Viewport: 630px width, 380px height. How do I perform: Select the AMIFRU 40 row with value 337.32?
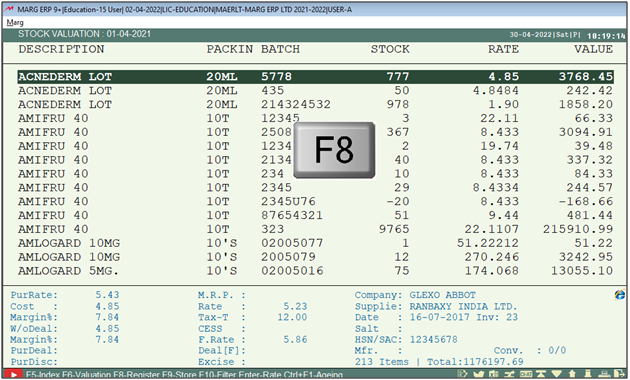click(x=315, y=160)
